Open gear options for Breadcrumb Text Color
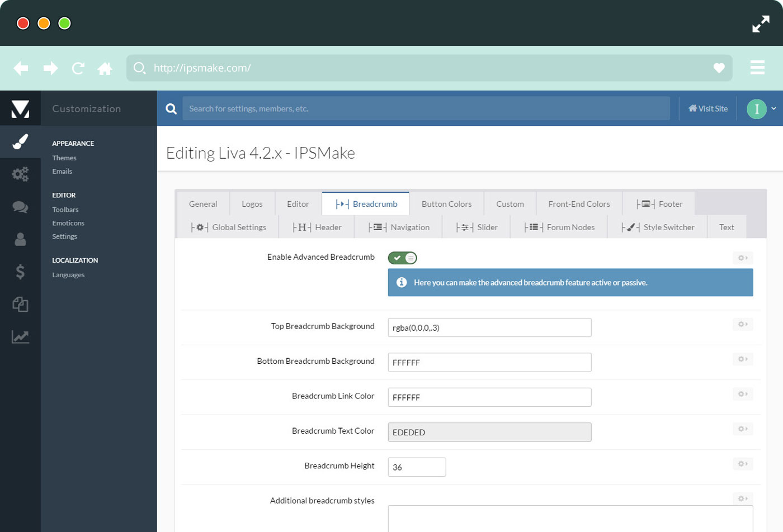Image resolution: width=783 pixels, height=532 pixels. click(743, 429)
